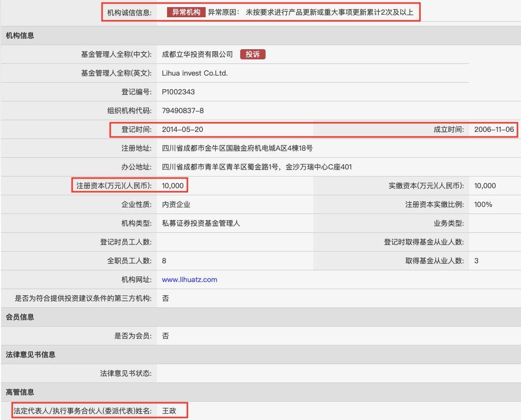Select organization code 79490837-8
Screen dimensions: 521x420
[x=183, y=111]
